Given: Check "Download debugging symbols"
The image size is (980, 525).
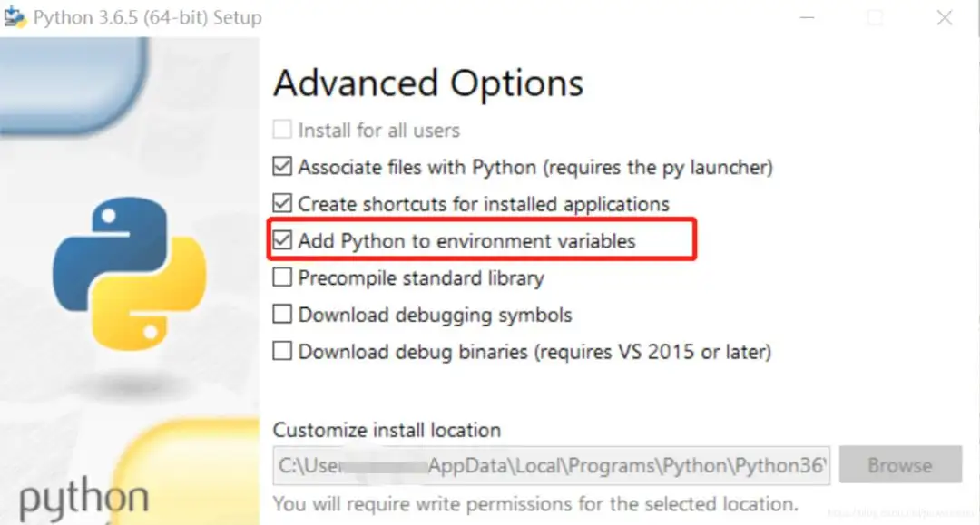Looking at the screenshot, I should click(282, 315).
